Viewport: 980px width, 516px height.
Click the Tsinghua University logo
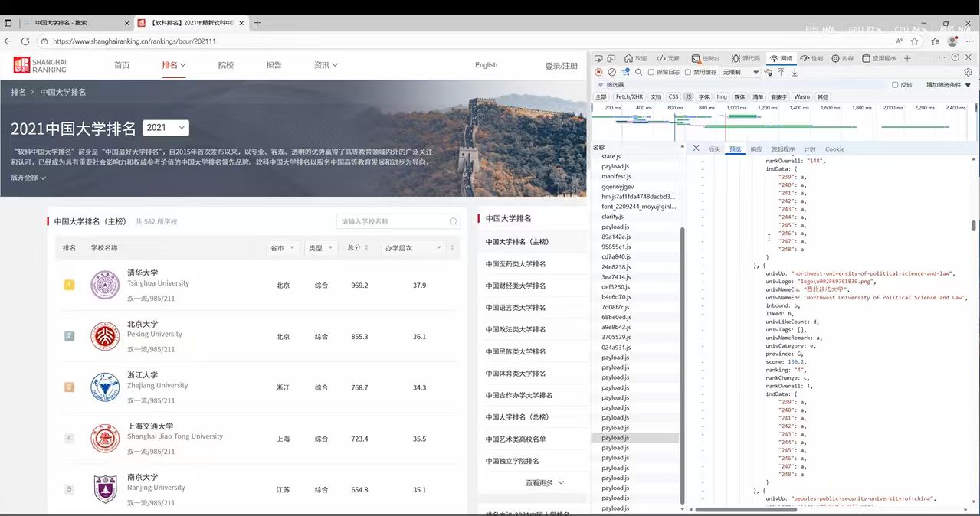(x=105, y=285)
